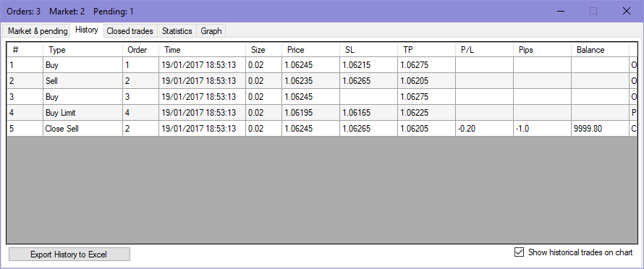The width and height of the screenshot is (644, 269).
Task: Click the 9999.80 balance value
Action: (600, 129)
